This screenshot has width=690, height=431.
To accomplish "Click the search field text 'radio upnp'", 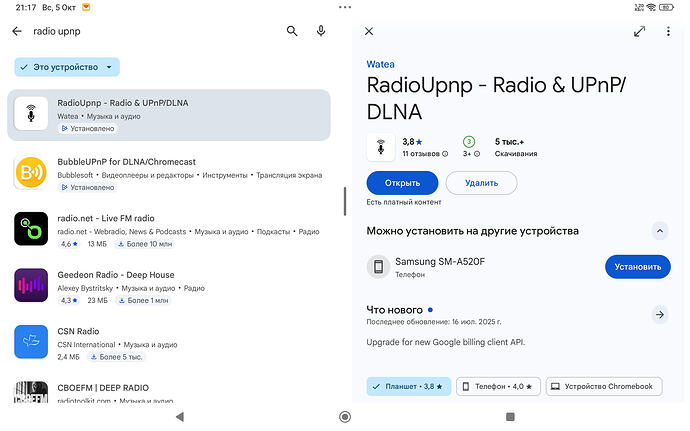I will coord(57,31).
